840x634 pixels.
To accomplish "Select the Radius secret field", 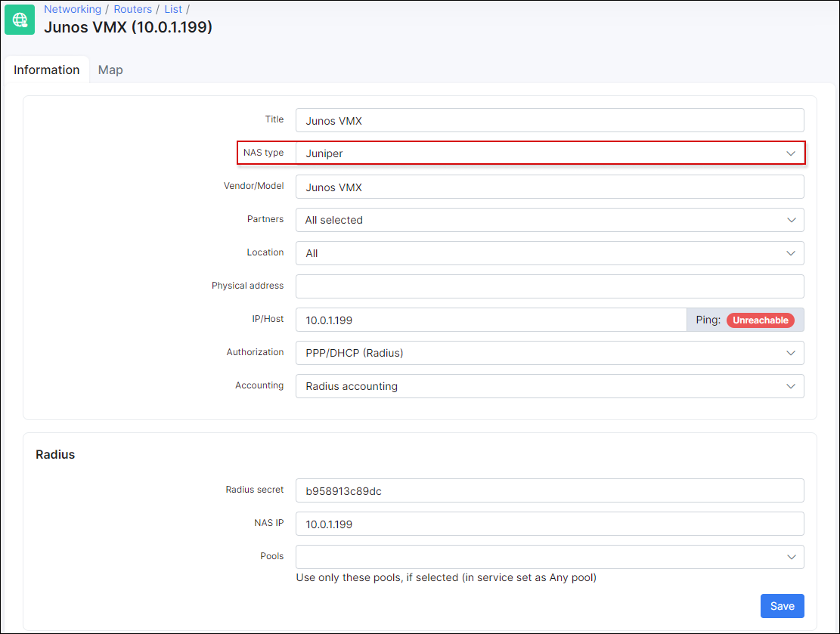I will (x=550, y=490).
